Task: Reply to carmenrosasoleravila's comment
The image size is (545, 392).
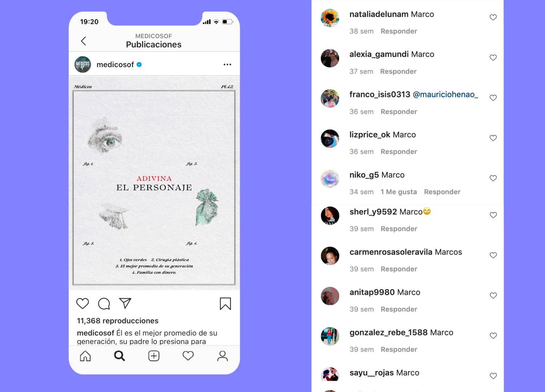Action: (x=399, y=269)
